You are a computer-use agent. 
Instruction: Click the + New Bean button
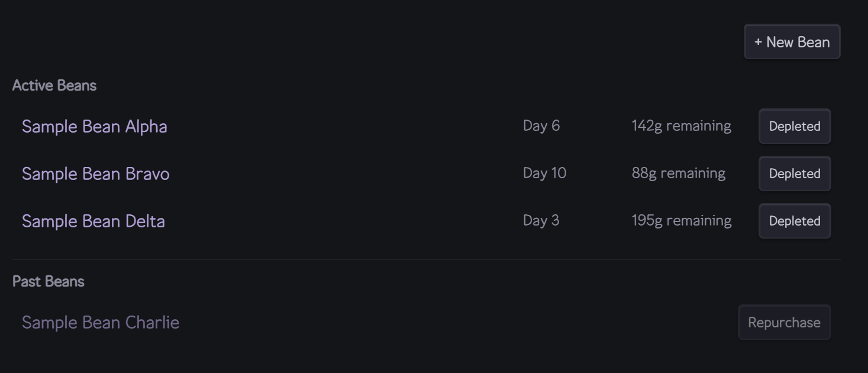tap(792, 42)
